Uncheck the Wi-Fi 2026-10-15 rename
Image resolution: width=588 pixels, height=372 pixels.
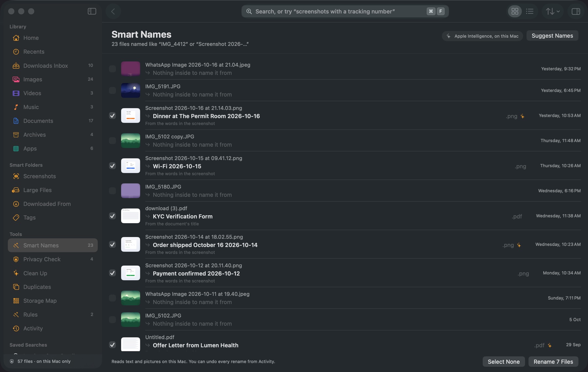click(x=112, y=166)
